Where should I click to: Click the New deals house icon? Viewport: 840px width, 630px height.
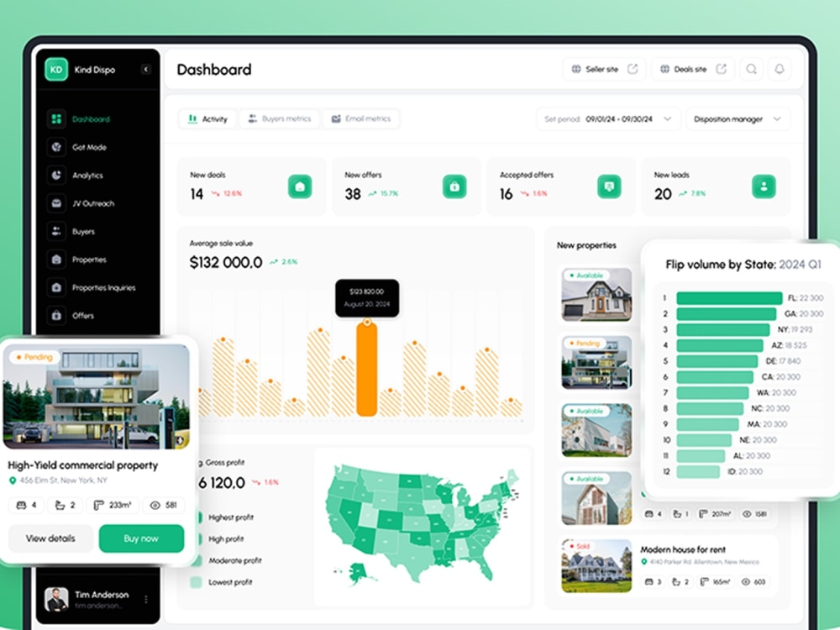300,186
